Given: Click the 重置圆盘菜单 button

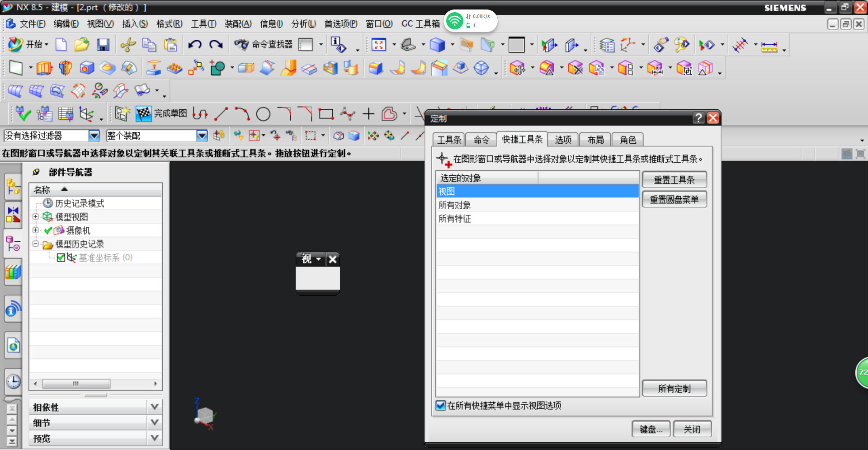Looking at the screenshot, I should click(674, 199).
